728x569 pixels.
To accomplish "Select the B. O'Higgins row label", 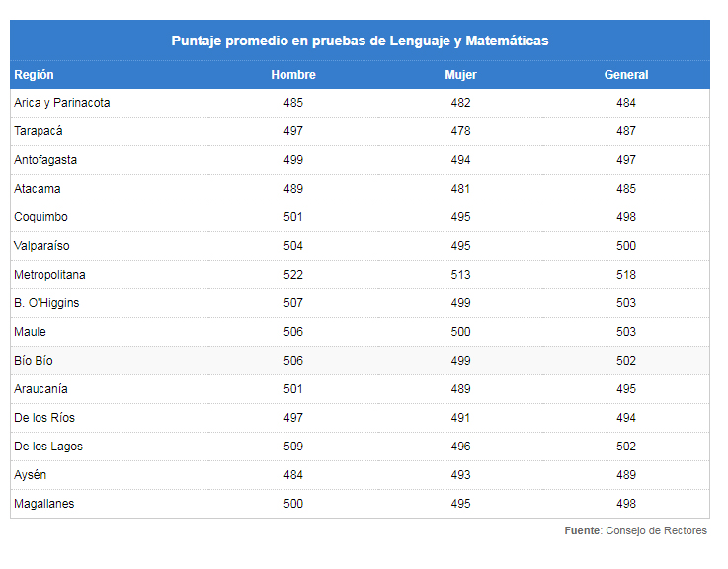I will (x=46, y=303).
